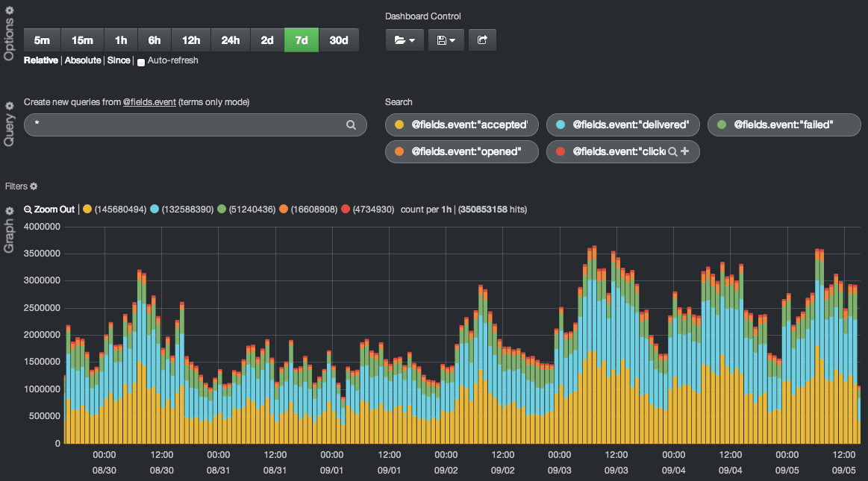
Task: Click the legend count (51240436)
Action: (252, 210)
